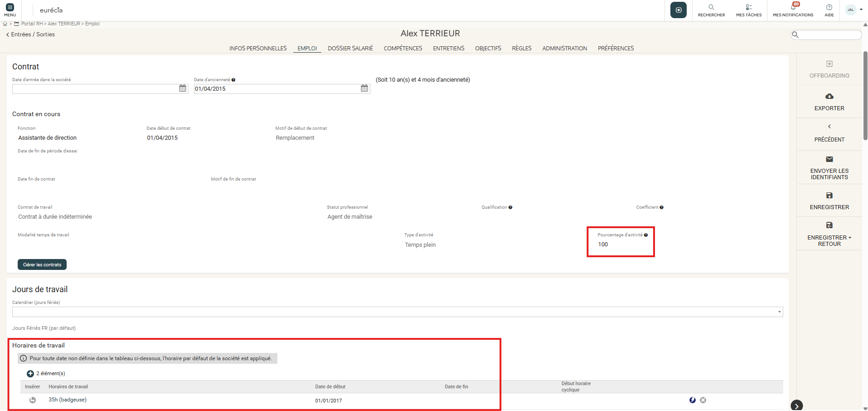Open Mes Tâches checklist icon
The width and height of the screenshot is (868, 411).
point(749,8)
